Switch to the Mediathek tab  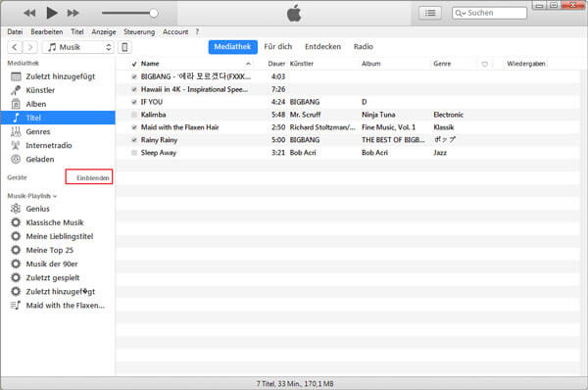click(x=232, y=47)
